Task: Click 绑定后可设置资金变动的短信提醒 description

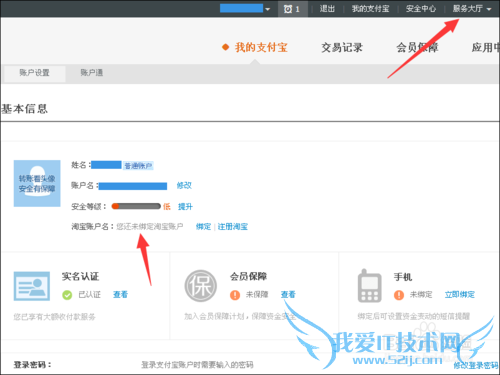Action: 414,316
